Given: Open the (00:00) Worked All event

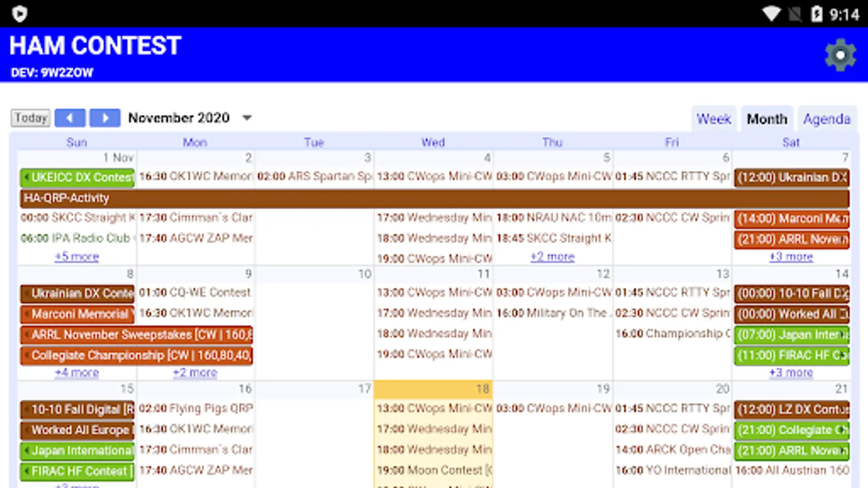Looking at the screenshot, I should [792, 314].
